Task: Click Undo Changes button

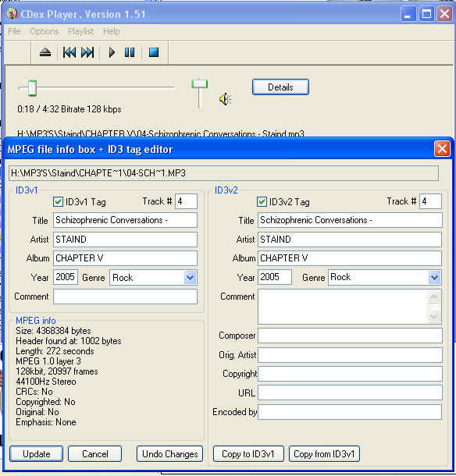Action: coord(169,454)
